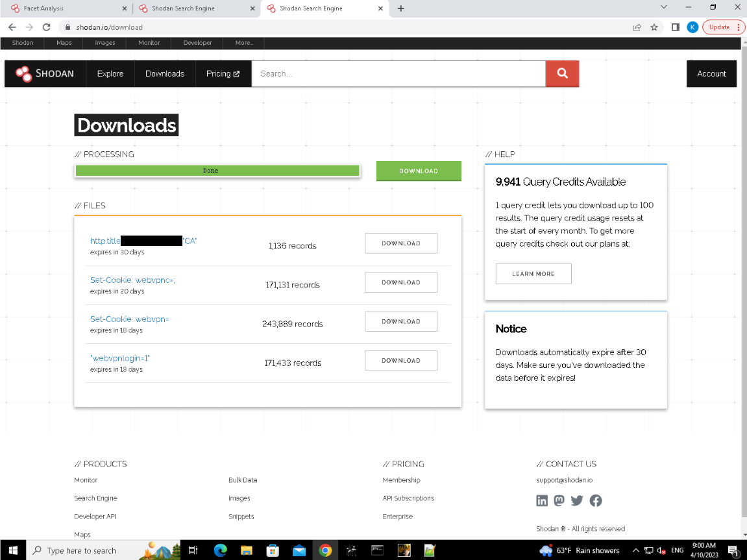Open the API Subscriptions footer link
This screenshot has width=747, height=560.
(408, 498)
